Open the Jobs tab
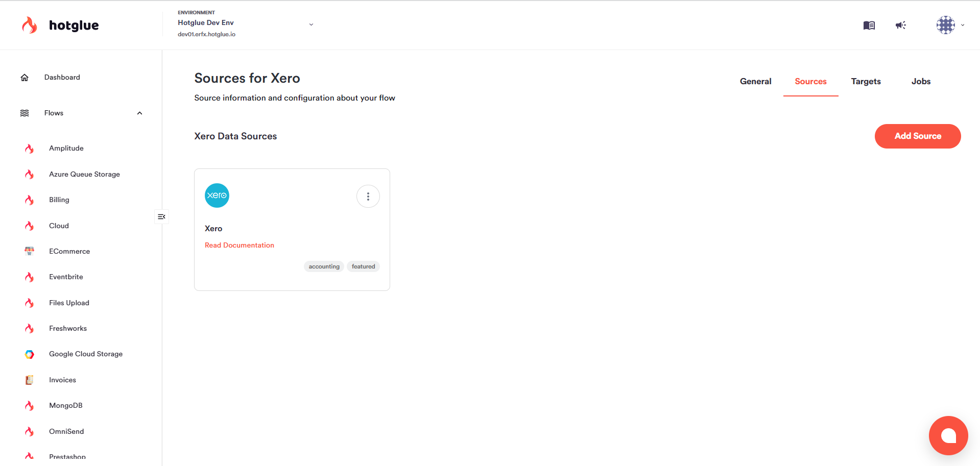The width and height of the screenshot is (980, 466). 921,82
